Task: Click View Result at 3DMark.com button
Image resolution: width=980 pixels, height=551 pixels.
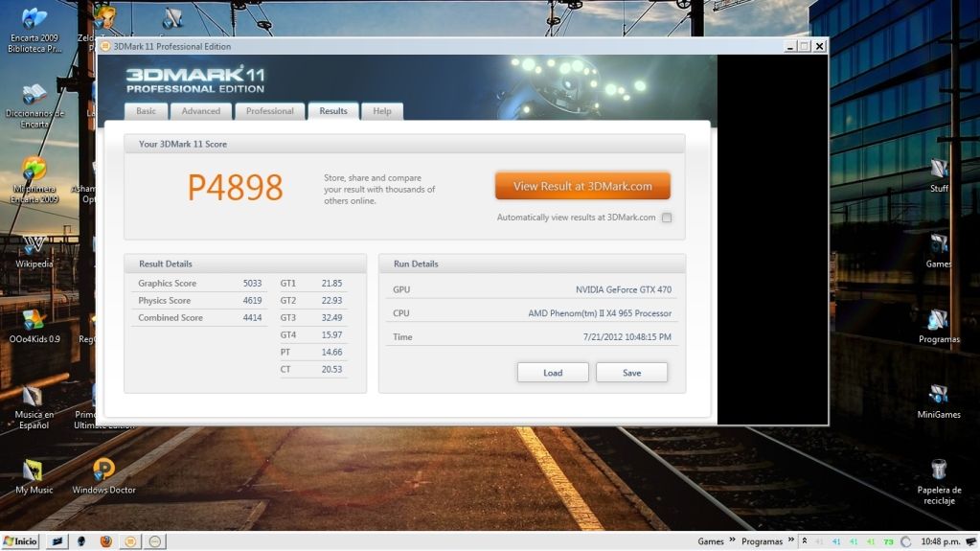Action: 582,186
